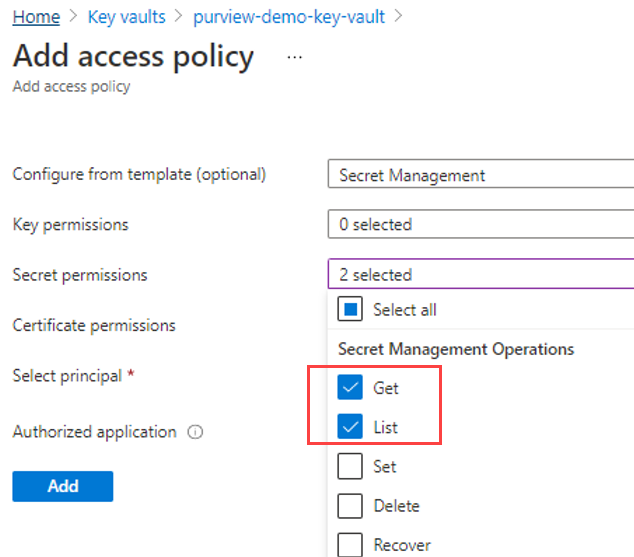Viewport: 634px width, 557px height.
Task: Toggle the Select all checkbox
Action: coord(350,310)
